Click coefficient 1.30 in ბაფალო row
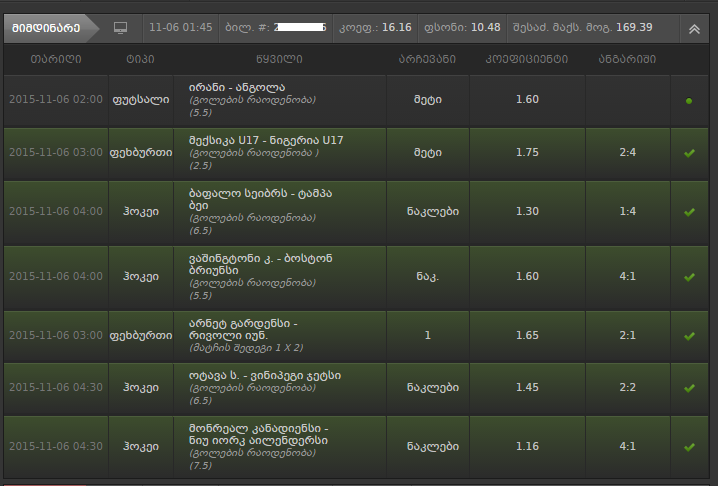 tap(527, 212)
